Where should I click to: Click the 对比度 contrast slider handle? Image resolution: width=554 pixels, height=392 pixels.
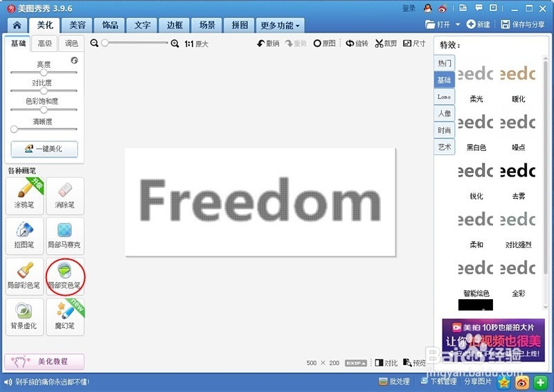(x=44, y=91)
